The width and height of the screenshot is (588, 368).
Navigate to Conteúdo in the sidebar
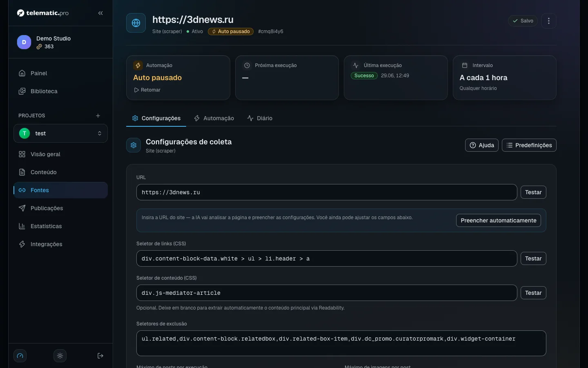coord(60,172)
